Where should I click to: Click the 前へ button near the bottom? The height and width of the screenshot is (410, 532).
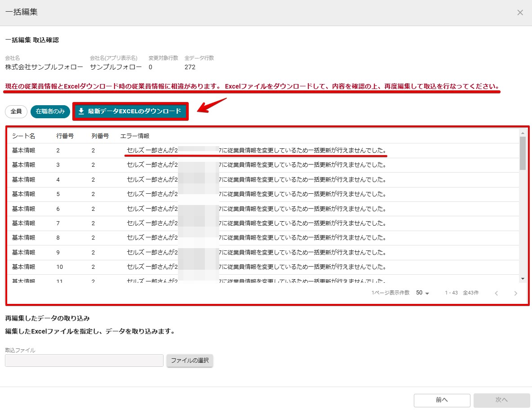442,400
